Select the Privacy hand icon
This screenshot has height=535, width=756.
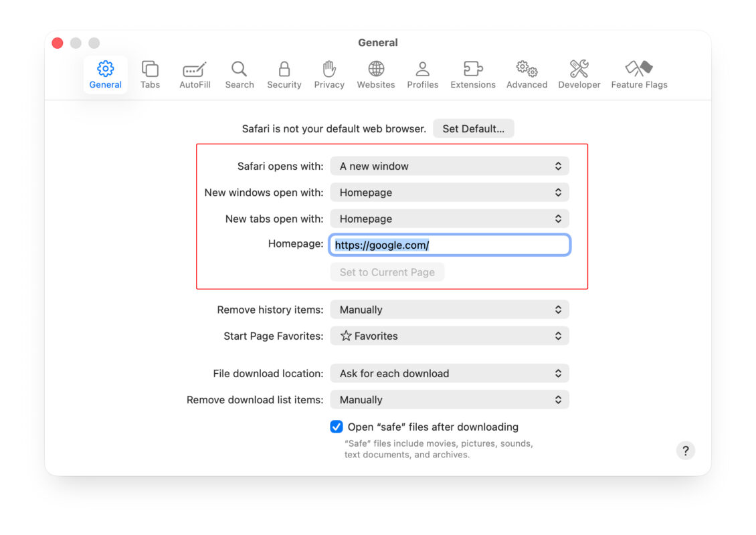pyautogui.click(x=329, y=74)
